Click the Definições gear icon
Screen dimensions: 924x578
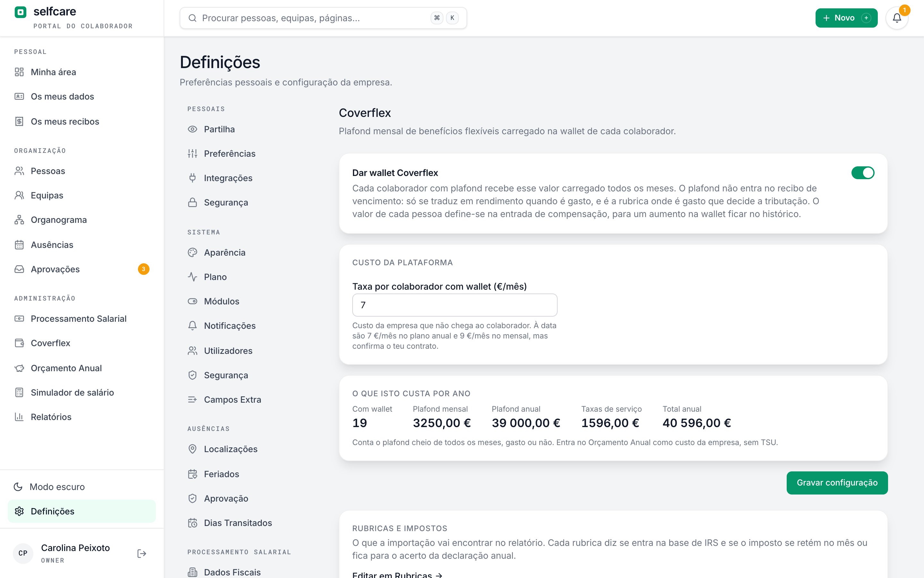tap(19, 511)
